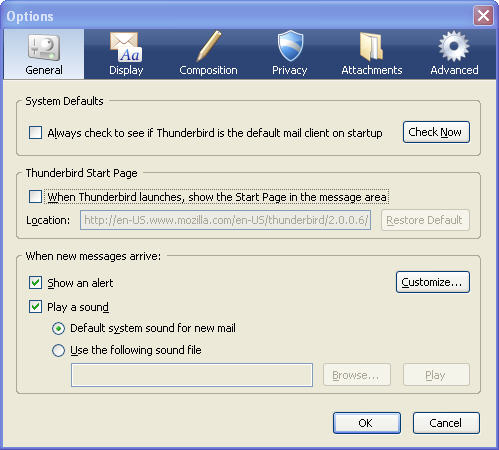
Task: Click the "When new messages arrive:" label
Action: pos(93,256)
